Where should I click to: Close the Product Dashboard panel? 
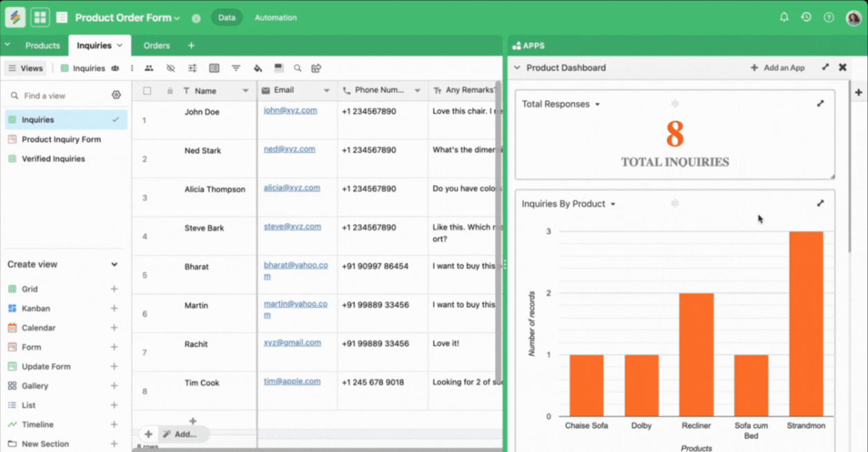[x=842, y=68]
